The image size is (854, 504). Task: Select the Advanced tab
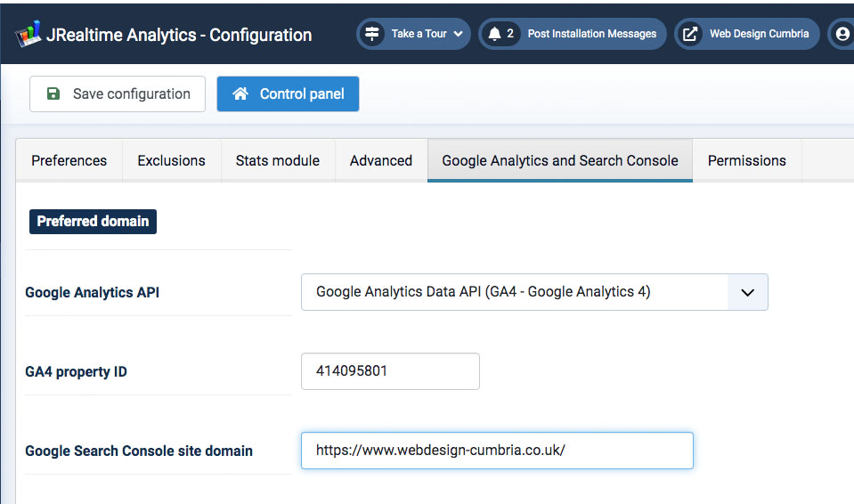[x=380, y=160]
